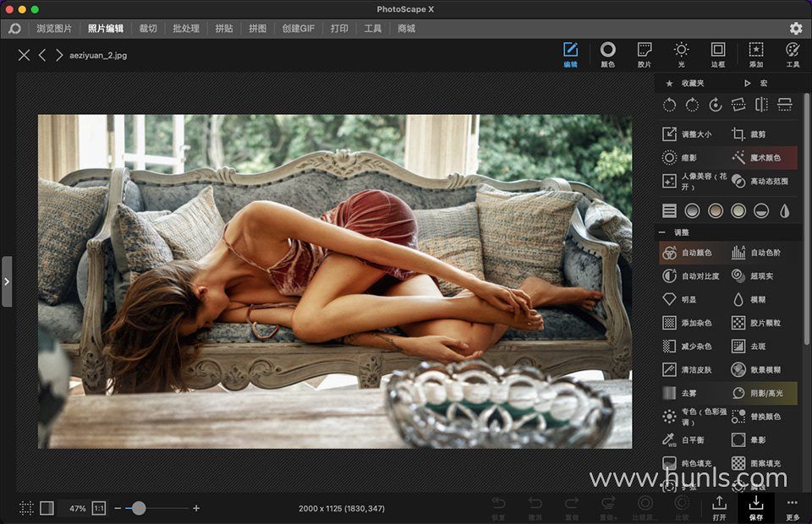The width and height of the screenshot is (812, 524).
Task: Click the zoom slider handle
Action: pos(139,508)
